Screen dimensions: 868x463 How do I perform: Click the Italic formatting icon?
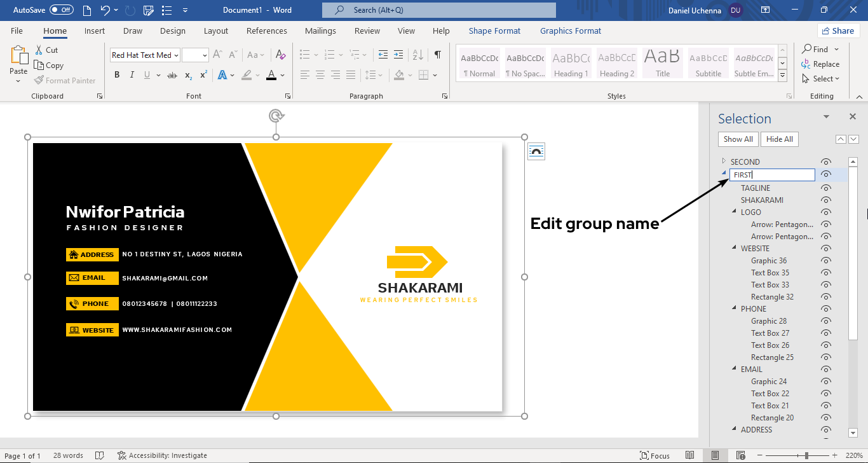click(132, 75)
